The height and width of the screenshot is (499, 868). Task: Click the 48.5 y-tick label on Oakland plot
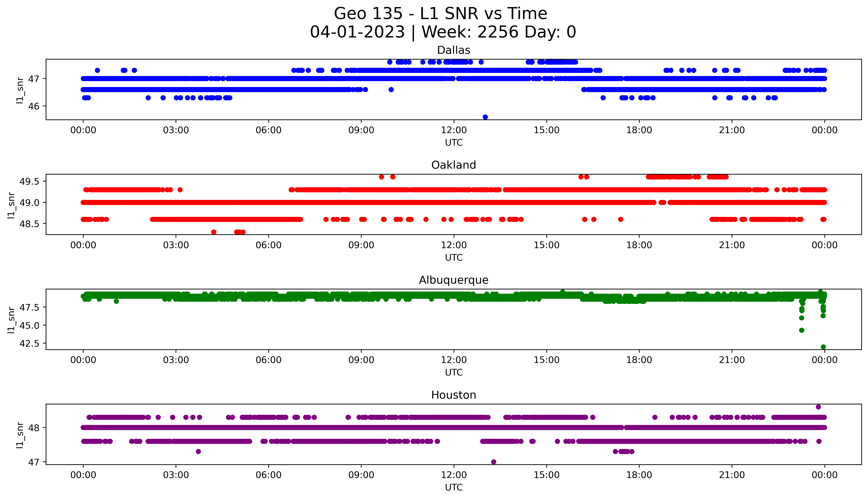point(30,223)
